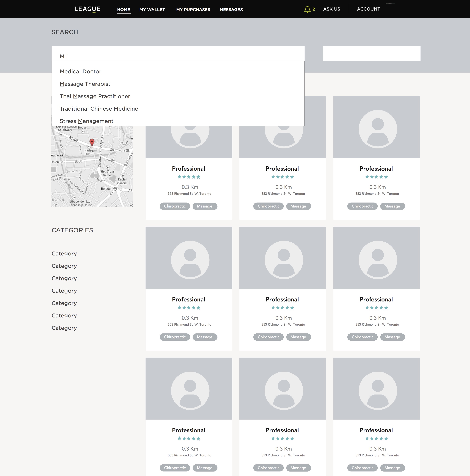Click Borough underground station icon on map
This screenshot has width=470, height=476.
click(x=115, y=189)
